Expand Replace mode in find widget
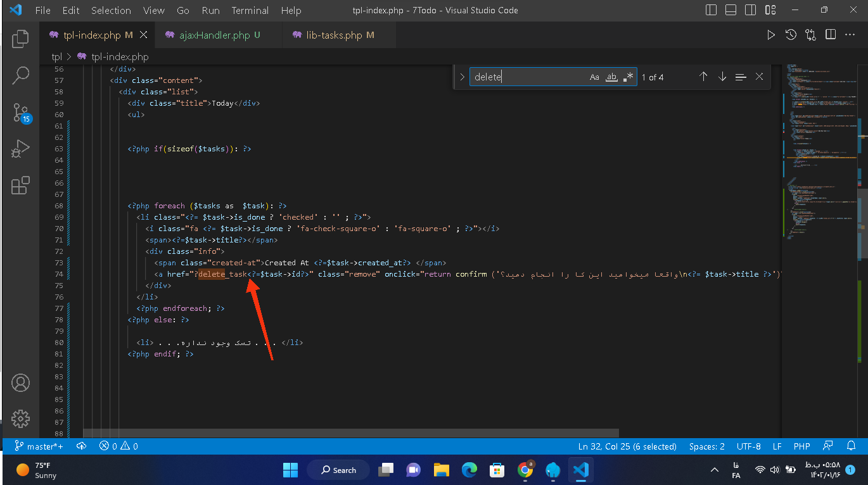Image resolution: width=868 pixels, height=485 pixels. click(462, 77)
